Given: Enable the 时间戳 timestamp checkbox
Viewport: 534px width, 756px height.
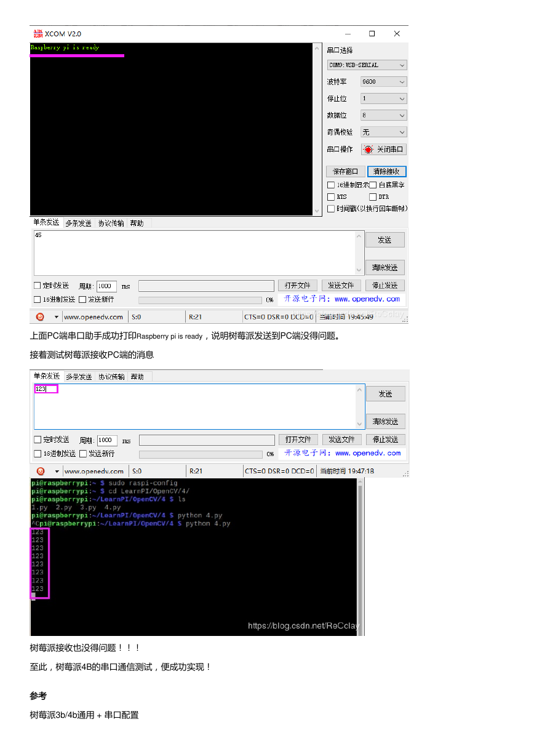Looking at the screenshot, I should [331, 209].
